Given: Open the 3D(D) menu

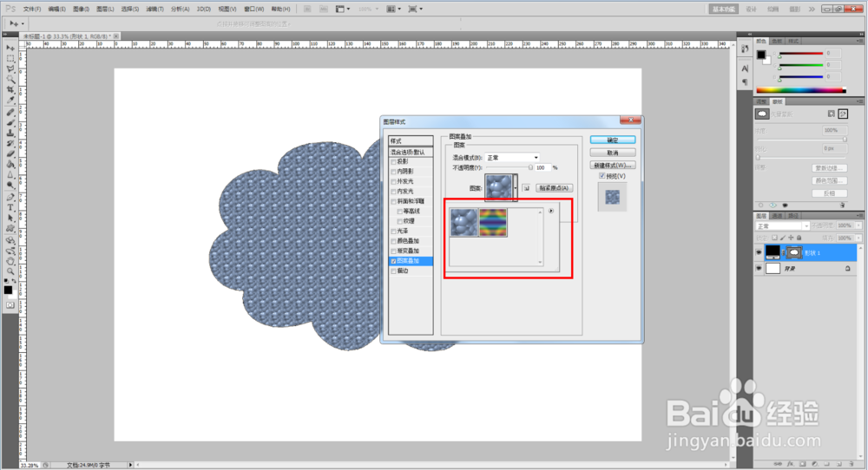Looking at the screenshot, I should tap(204, 9).
